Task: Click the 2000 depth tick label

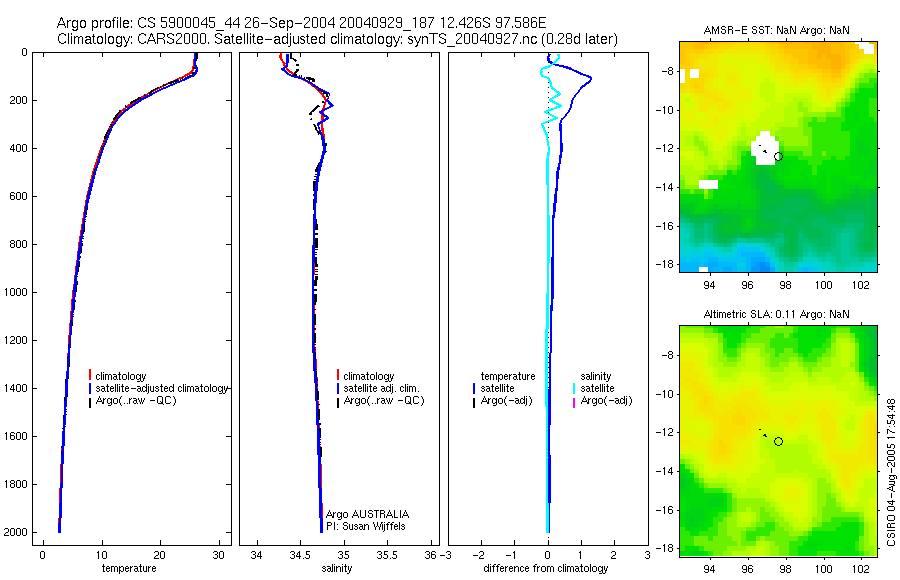Action: pyautogui.click(x=17, y=532)
